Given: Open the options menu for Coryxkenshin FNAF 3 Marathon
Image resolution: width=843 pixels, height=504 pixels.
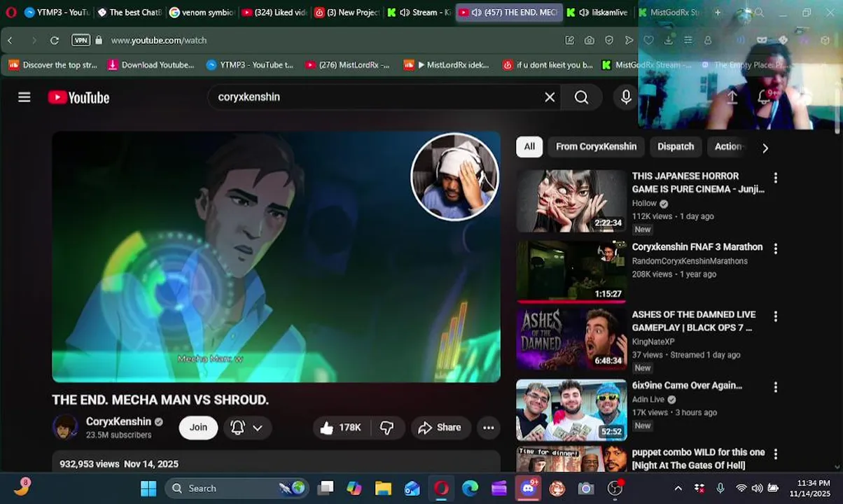Looking at the screenshot, I should 775,248.
